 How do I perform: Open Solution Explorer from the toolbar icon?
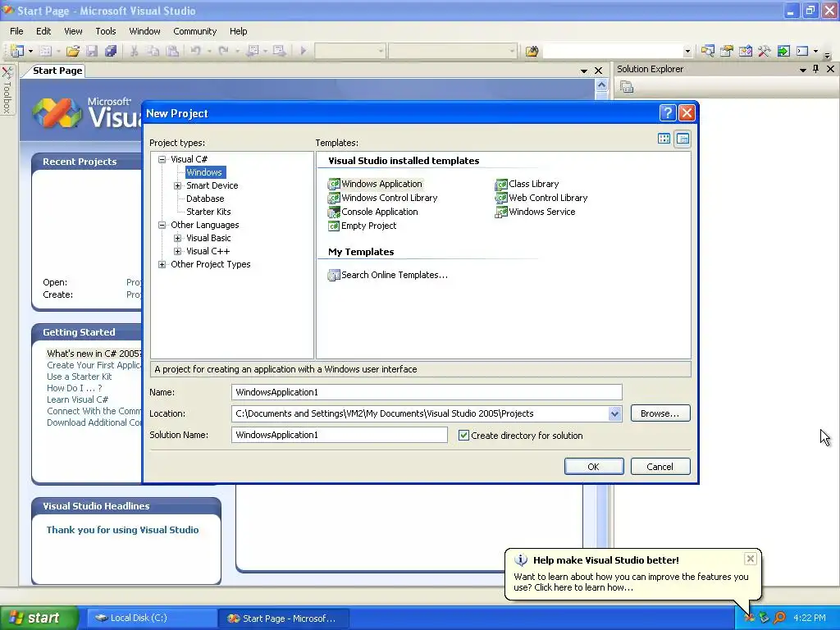(708, 51)
